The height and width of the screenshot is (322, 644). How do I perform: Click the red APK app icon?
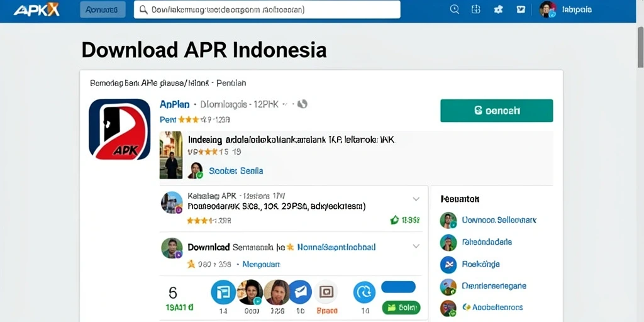point(119,129)
